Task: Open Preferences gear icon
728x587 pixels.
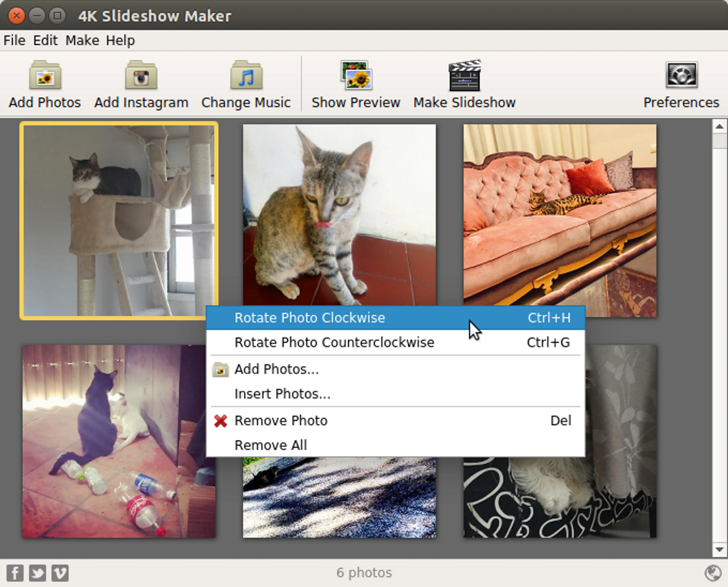Action: click(681, 75)
